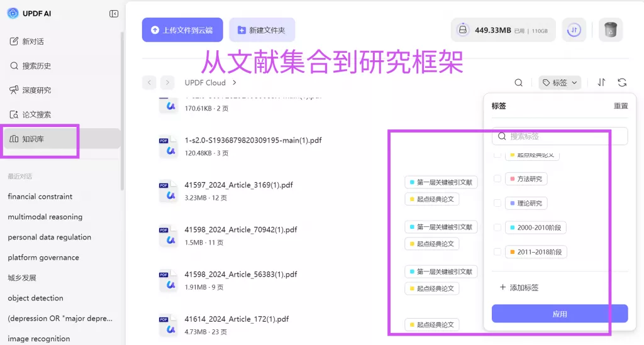
Task: Select 知识库 in the sidebar
Action: coord(62,139)
